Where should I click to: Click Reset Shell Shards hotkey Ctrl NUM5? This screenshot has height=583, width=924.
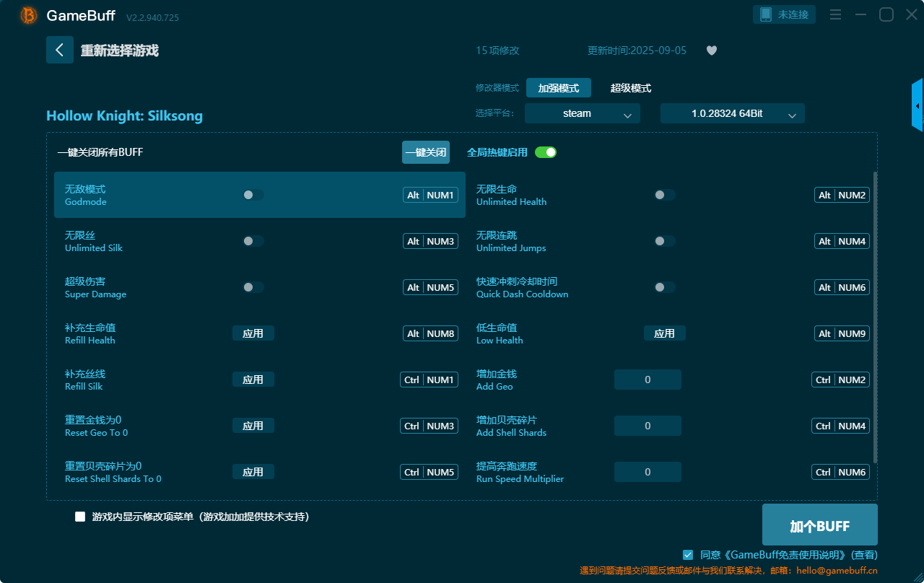click(429, 472)
